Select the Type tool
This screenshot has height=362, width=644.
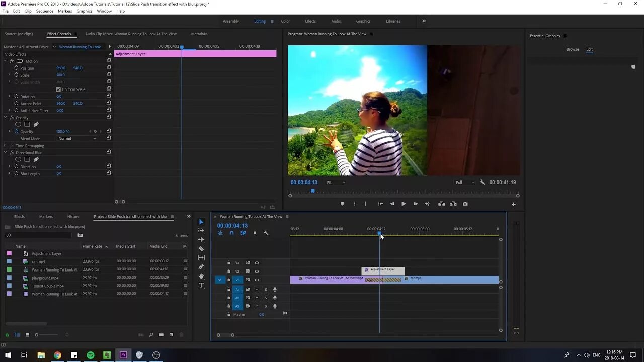point(201,285)
